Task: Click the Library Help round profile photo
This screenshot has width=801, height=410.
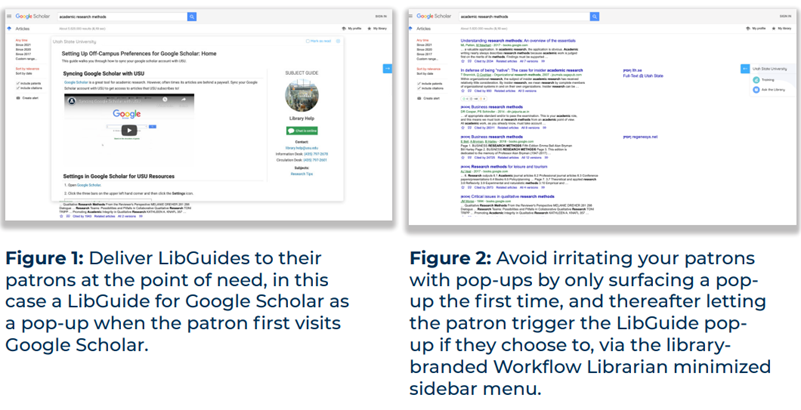Action: (x=301, y=96)
